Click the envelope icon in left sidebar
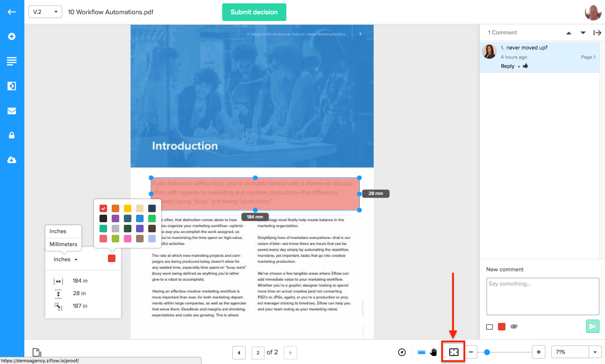The image size is (605, 364). point(12,111)
